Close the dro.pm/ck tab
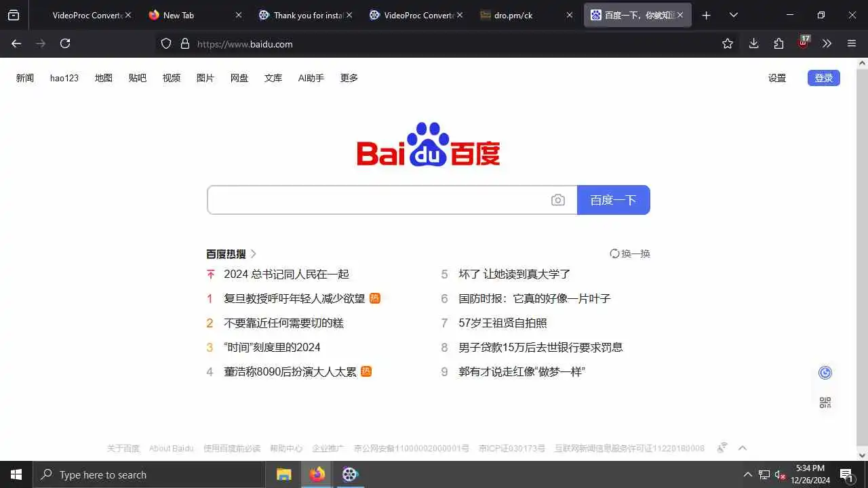This screenshot has width=868, height=488. point(570,15)
